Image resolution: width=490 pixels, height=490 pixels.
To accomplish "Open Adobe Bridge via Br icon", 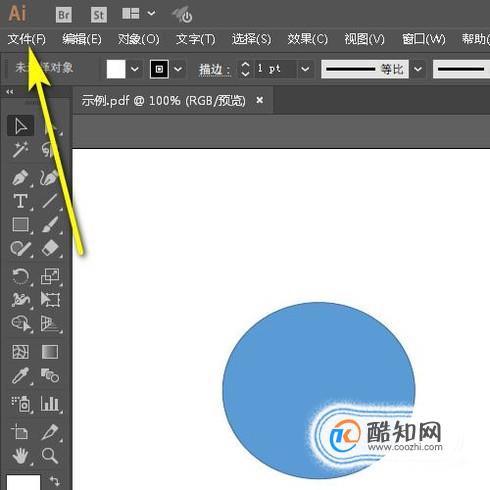I will click(x=64, y=15).
